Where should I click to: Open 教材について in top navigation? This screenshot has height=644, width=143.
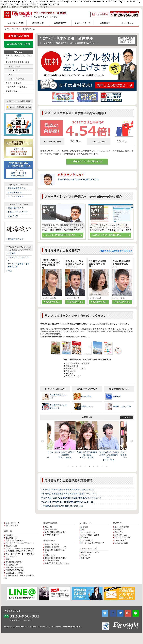pos(38,23)
